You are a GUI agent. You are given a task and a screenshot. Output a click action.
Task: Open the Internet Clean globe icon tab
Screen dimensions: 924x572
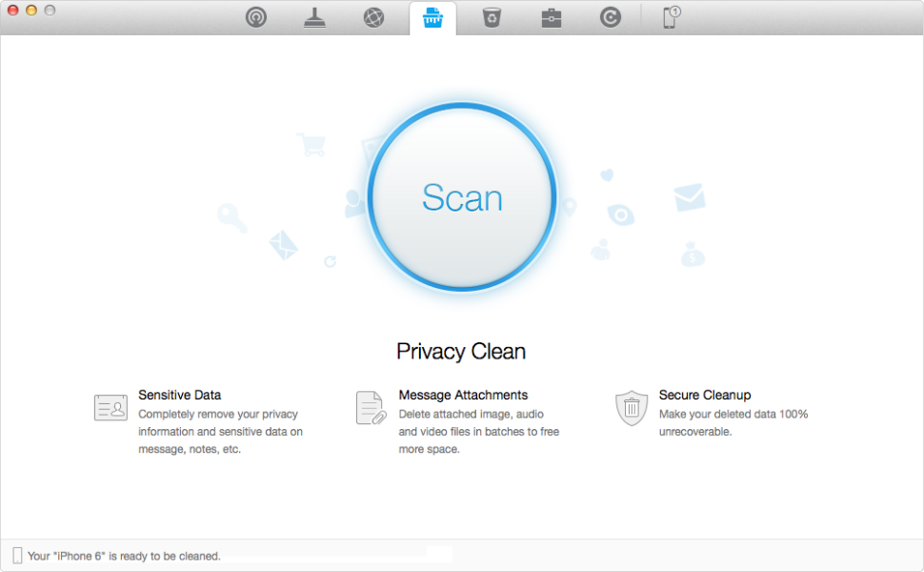click(x=373, y=18)
